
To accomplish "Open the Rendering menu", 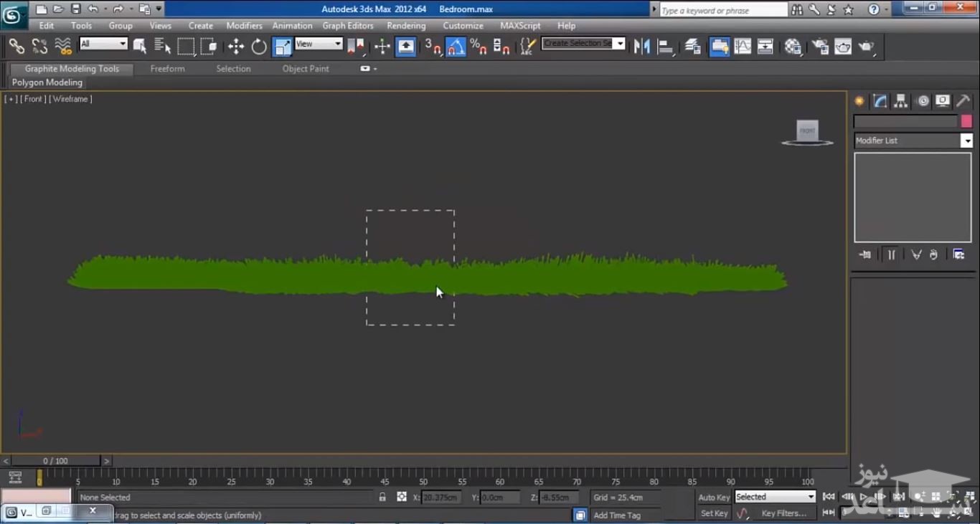I will click(x=406, y=26).
